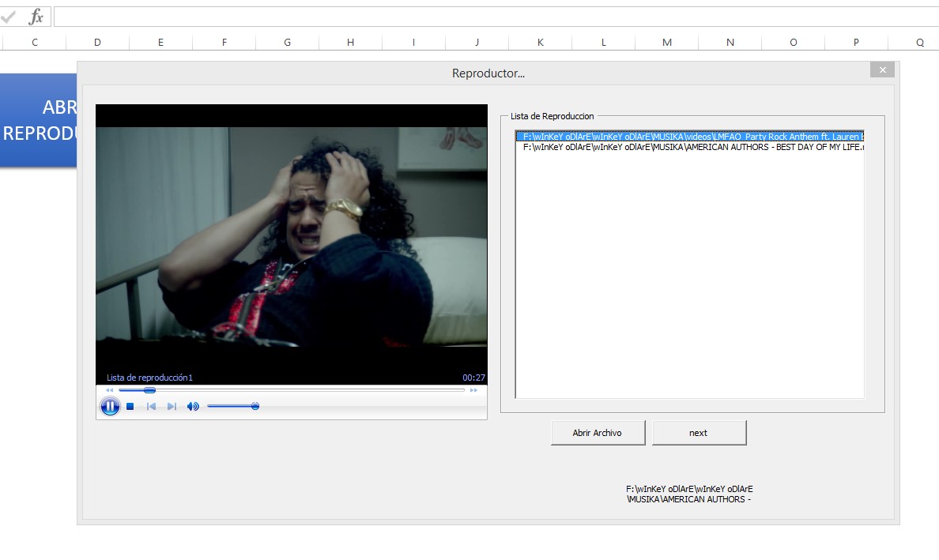Image resolution: width=939 pixels, height=560 pixels.
Task: Mute the player volume speaker icon
Action: 193,407
